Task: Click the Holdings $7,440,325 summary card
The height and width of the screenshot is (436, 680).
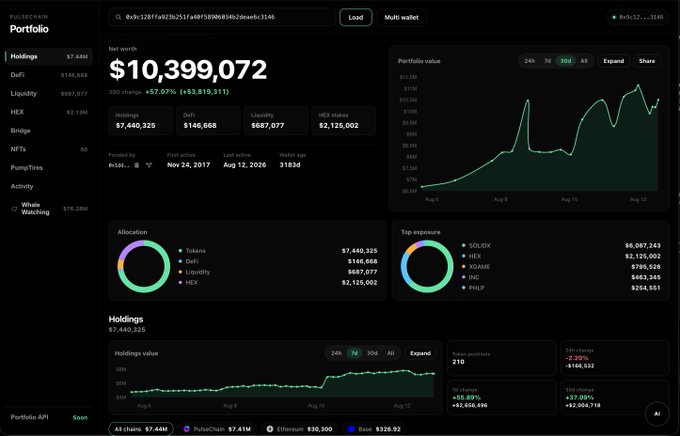Action: [x=140, y=121]
